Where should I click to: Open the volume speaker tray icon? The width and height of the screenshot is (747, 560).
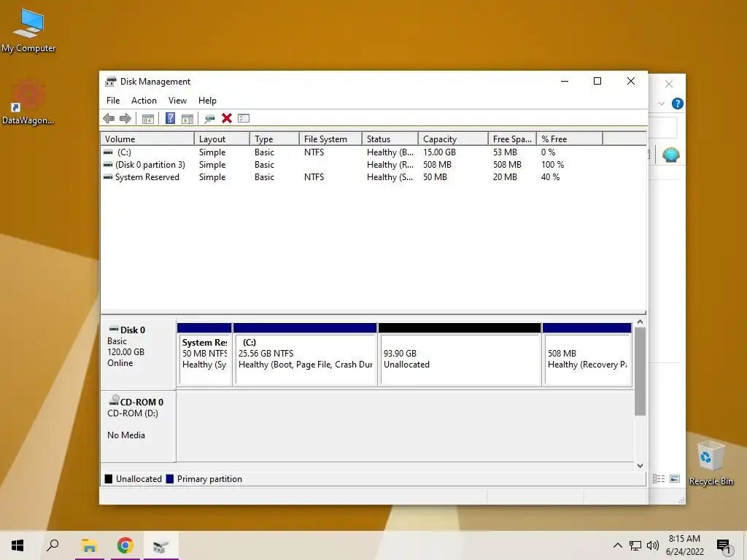pos(653,545)
